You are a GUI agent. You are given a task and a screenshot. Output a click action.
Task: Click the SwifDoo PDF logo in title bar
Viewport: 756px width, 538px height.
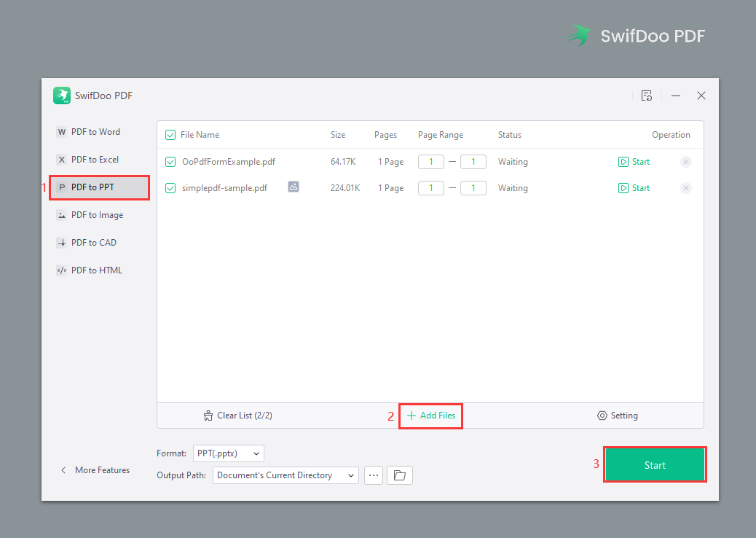[62, 95]
